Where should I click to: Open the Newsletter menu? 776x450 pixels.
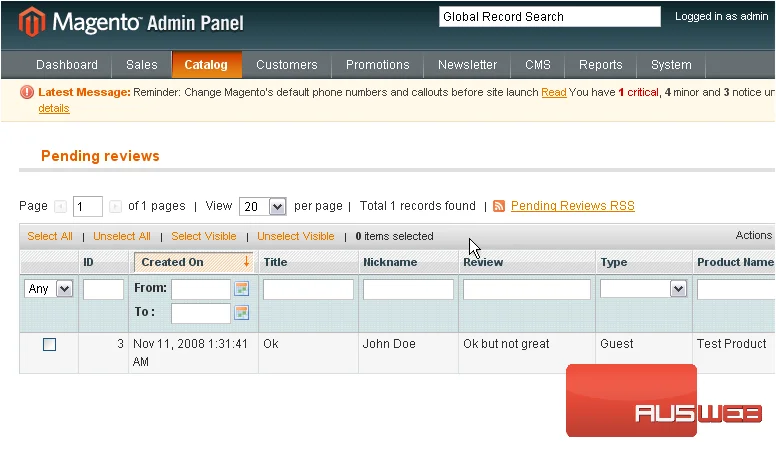click(x=467, y=65)
